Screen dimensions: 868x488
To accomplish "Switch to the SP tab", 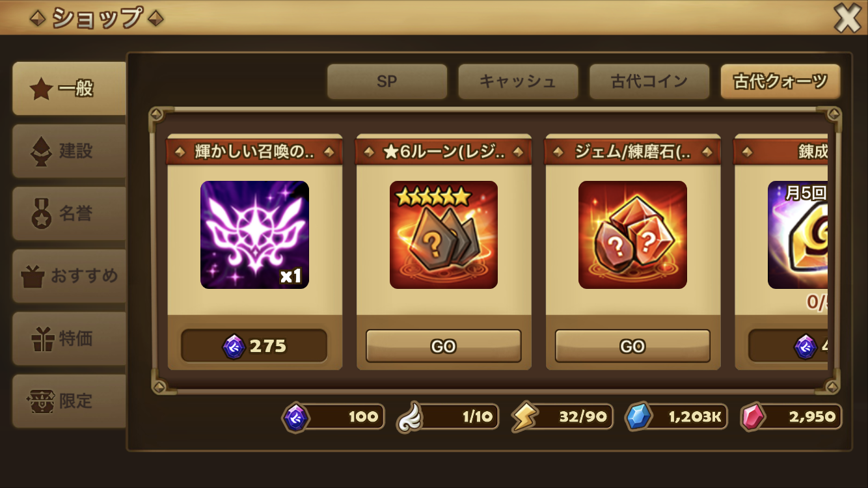I will tap(387, 81).
